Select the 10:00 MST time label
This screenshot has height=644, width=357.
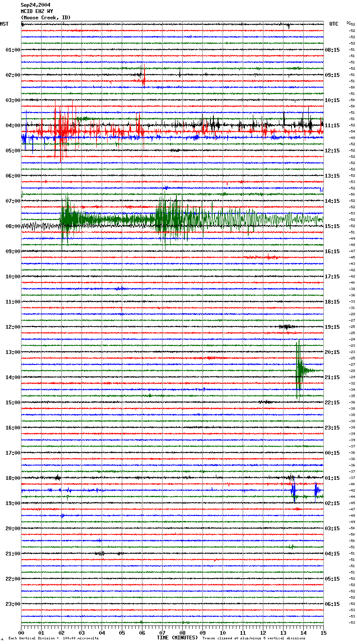(13, 277)
